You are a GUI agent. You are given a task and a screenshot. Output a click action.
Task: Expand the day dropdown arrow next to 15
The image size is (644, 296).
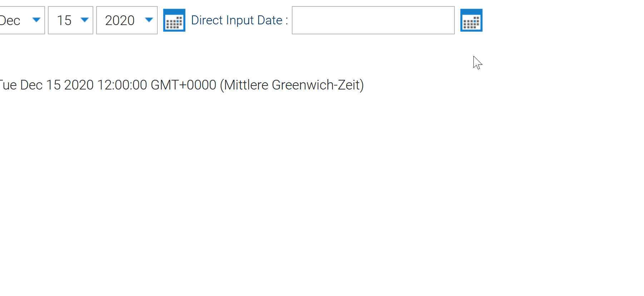tap(84, 20)
